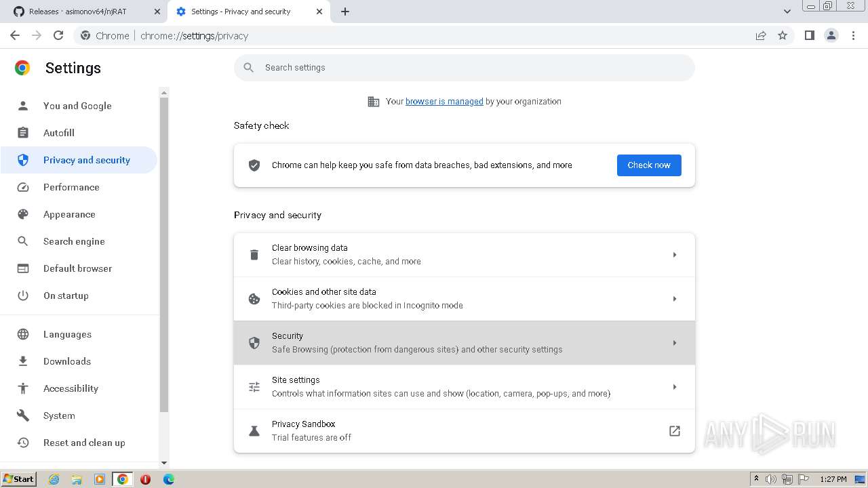The image size is (868, 488).
Task: Expand the Site settings arrow
Action: pos(675,387)
